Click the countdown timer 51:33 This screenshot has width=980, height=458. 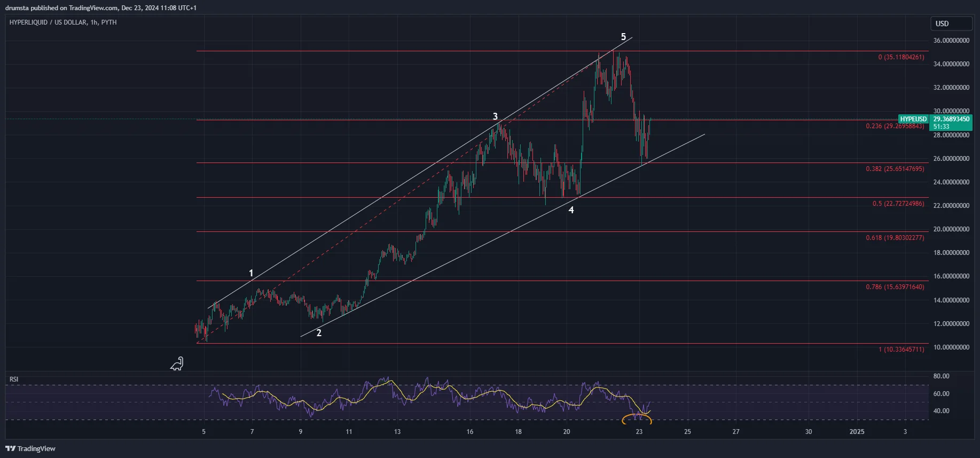(x=941, y=127)
